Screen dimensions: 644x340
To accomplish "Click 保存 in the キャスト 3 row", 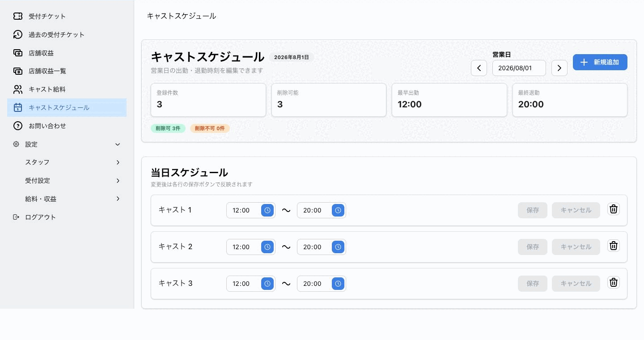I will (533, 284).
